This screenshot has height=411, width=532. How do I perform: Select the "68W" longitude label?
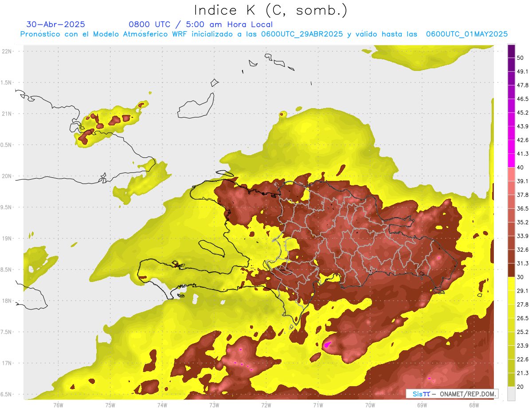pyautogui.click(x=474, y=405)
